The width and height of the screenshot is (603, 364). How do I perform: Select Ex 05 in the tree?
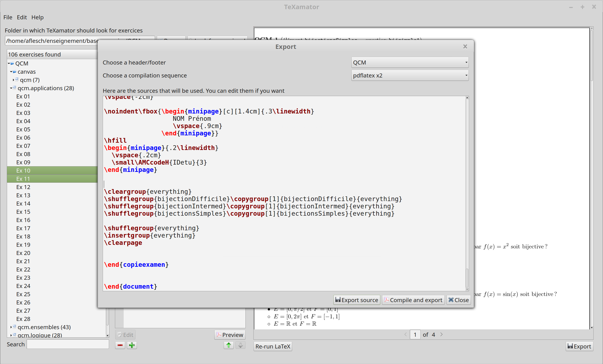(x=23, y=129)
